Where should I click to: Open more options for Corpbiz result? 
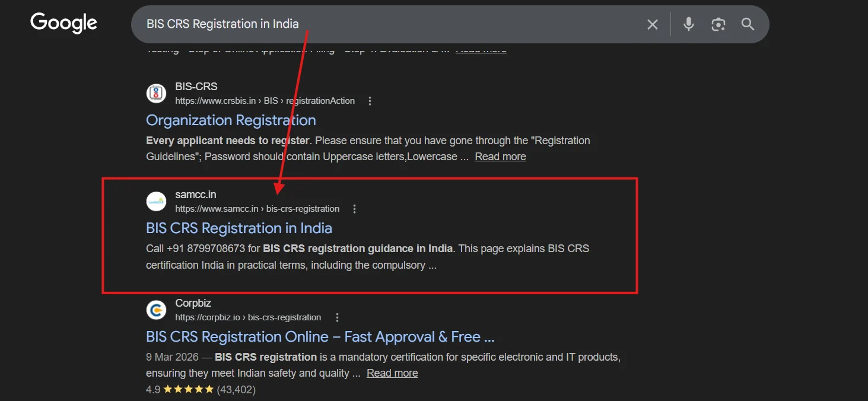click(x=336, y=317)
